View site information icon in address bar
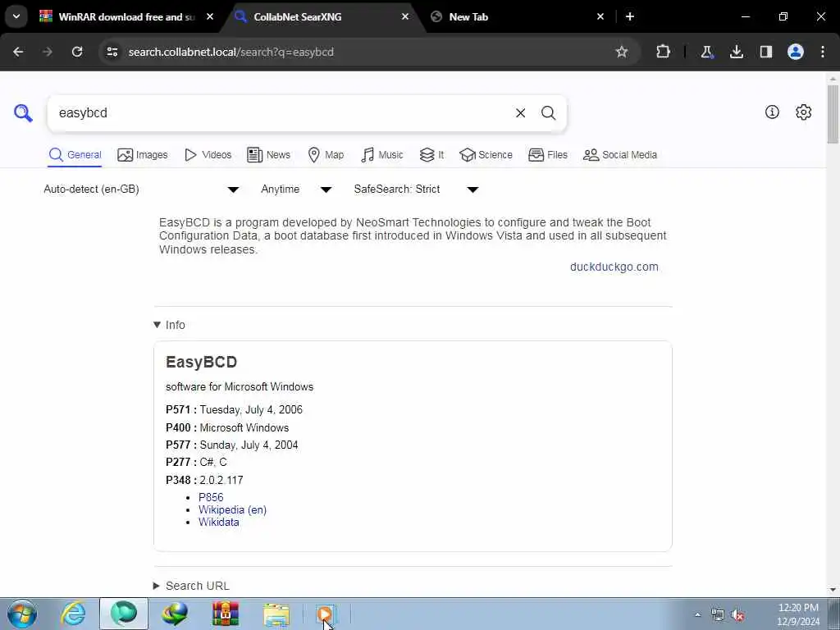Image resolution: width=840 pixels, height=630 pixels. point(112,52)
